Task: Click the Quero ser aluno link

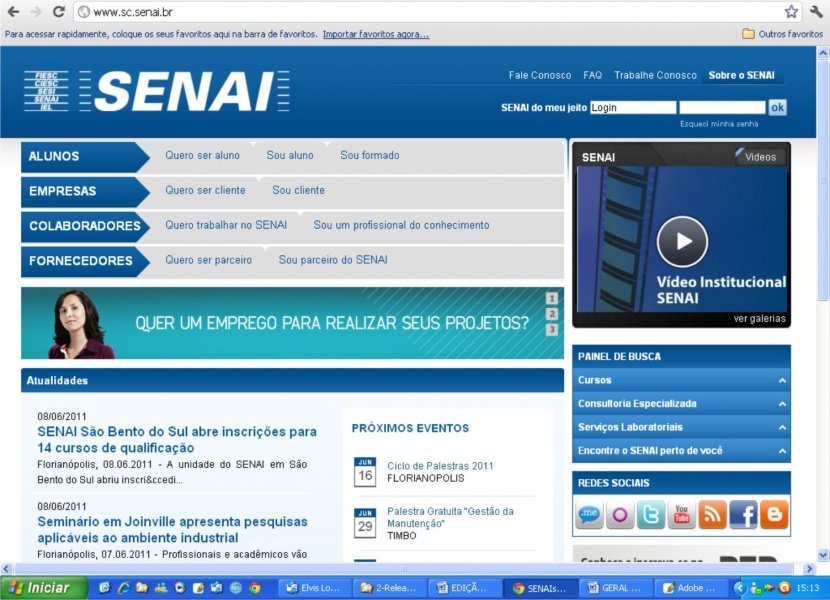Action: click(x=202, y=155)
